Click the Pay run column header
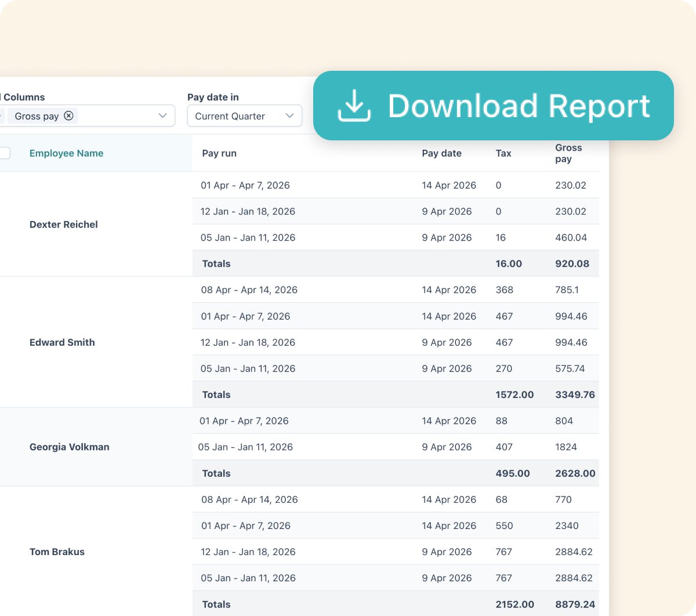This screenshot has width=696, height=616. click(x=219, y=153)
